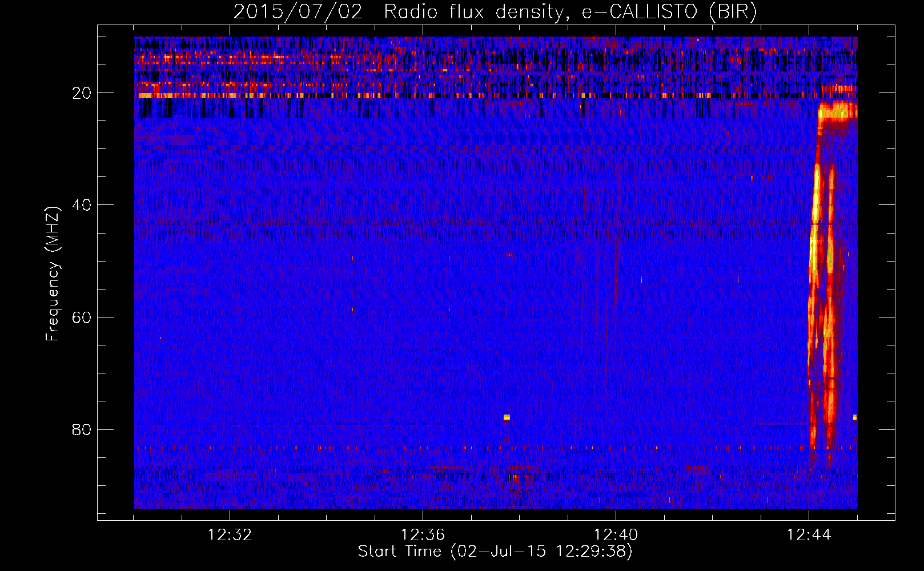Click the 40 frequency tick label
924x571 pixels.
click(82, 205)
